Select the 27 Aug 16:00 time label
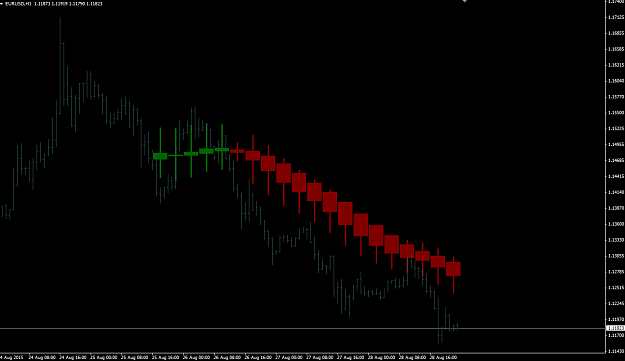625x361 pixels. [351, 357]
